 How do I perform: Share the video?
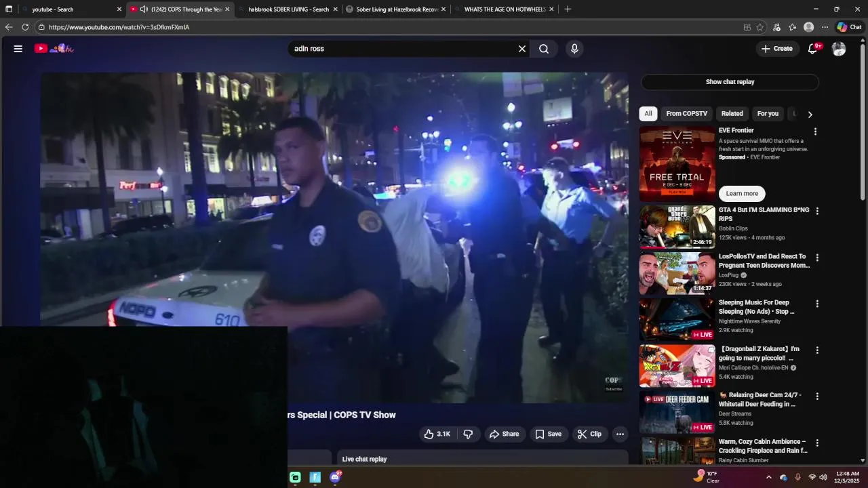tap(505, 434)
